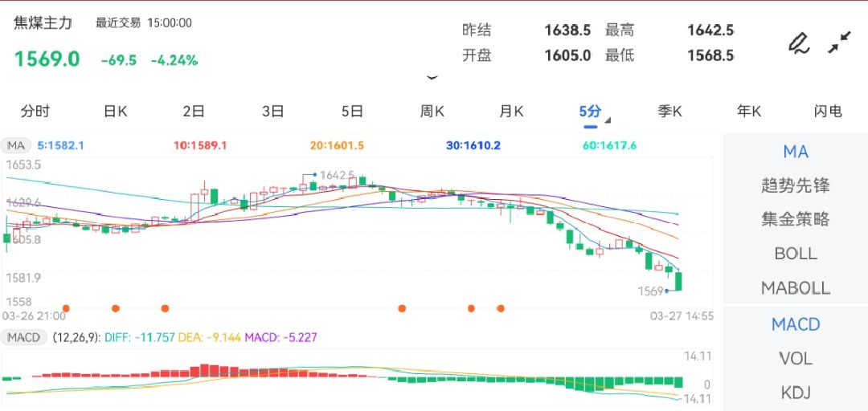
Task: Tap the collapse arrows to exit fullscreen
Action: pos(840,43)
